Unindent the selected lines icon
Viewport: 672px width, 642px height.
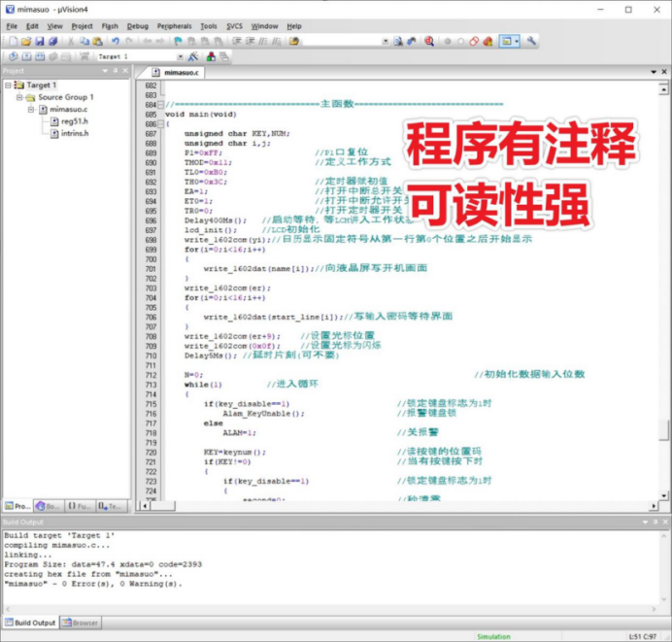(x=250, y=41)
